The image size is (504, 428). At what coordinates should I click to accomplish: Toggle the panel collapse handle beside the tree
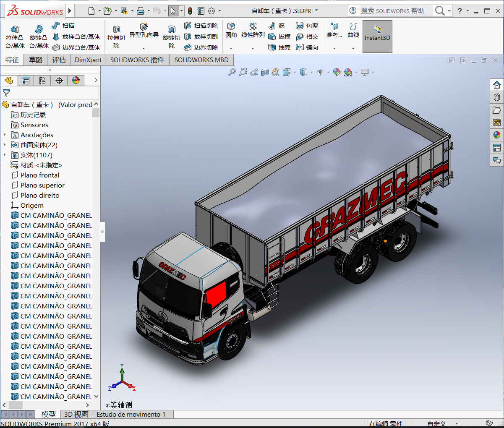click(102, 232)
